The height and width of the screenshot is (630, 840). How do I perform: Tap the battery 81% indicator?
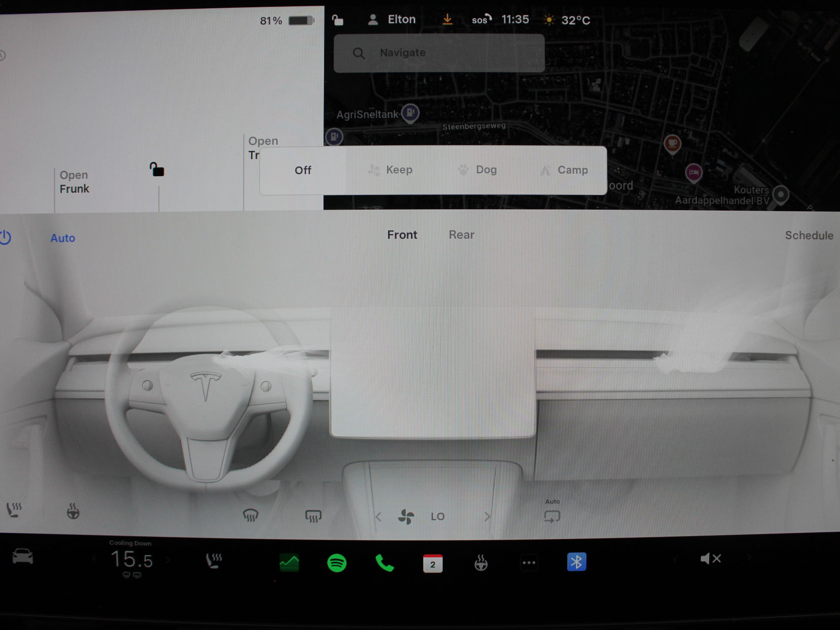point(287,21)
